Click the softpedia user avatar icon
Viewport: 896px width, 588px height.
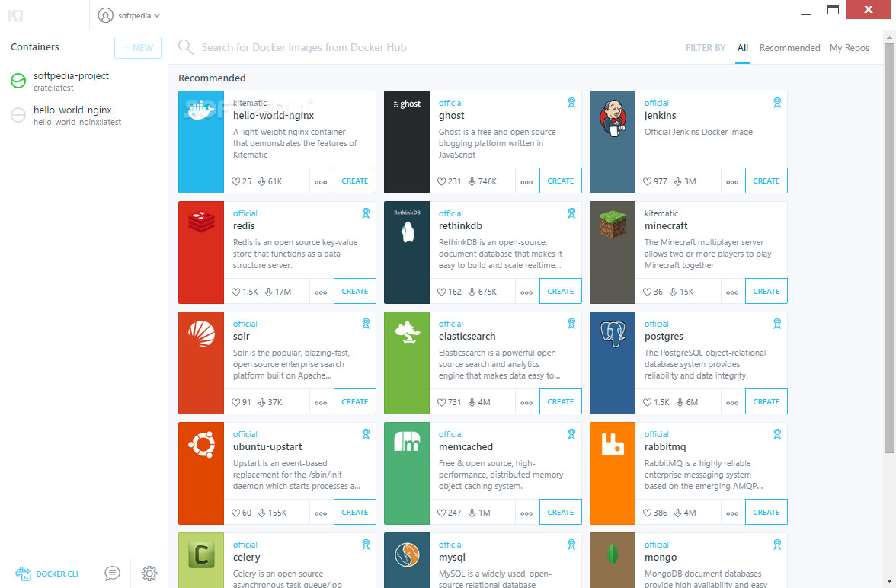(106, 15)
